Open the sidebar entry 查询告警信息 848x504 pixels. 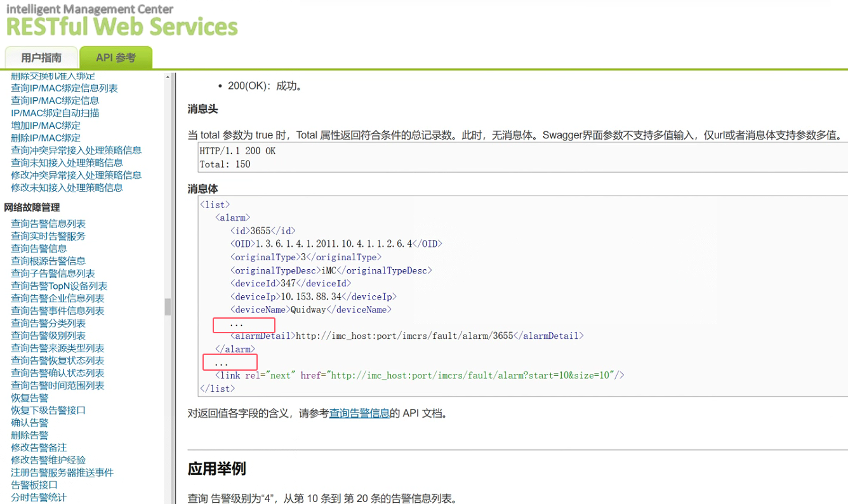pos(39,248)
